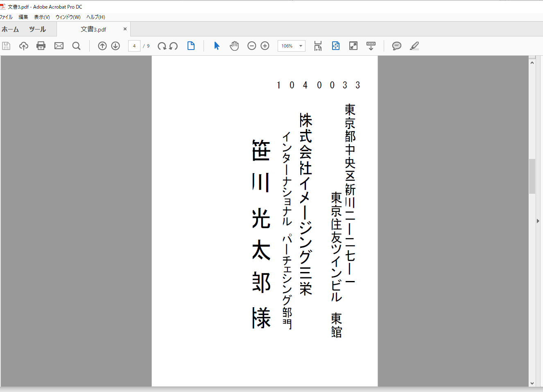Click the scrollbar up arrow
The image size is (543, 392).
pos(532,63)
